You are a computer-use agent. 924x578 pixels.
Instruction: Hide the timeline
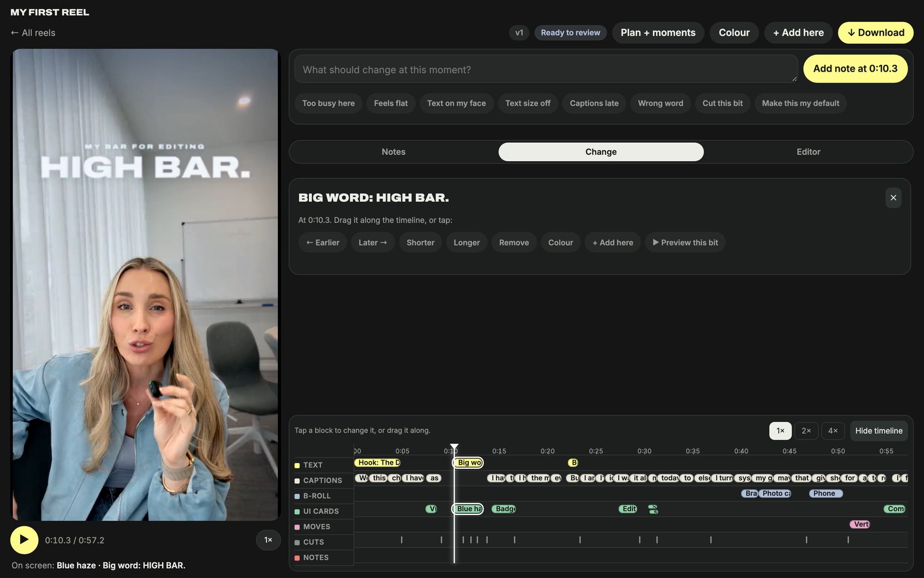[x=879, y=431]
